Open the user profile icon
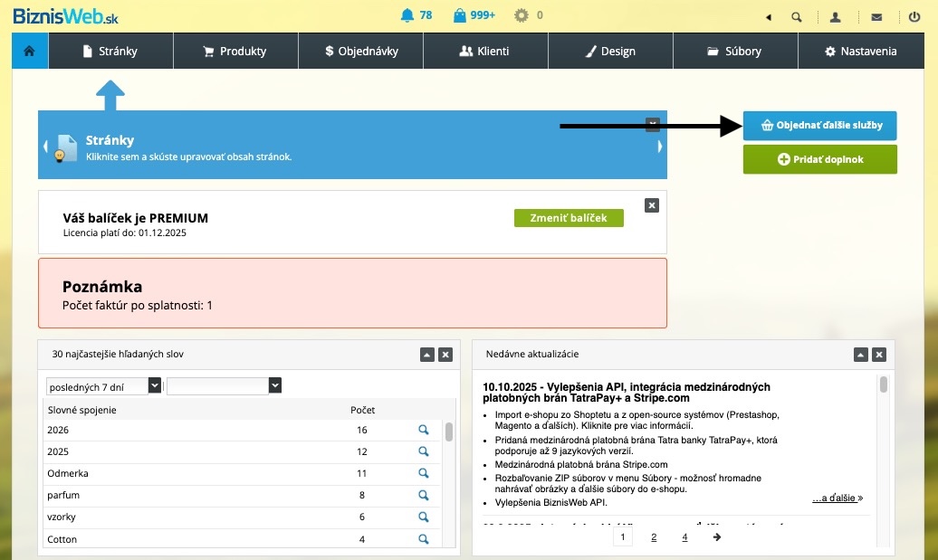Image resolution: width=938 pixels, height=560 pixels. [836, 16]
